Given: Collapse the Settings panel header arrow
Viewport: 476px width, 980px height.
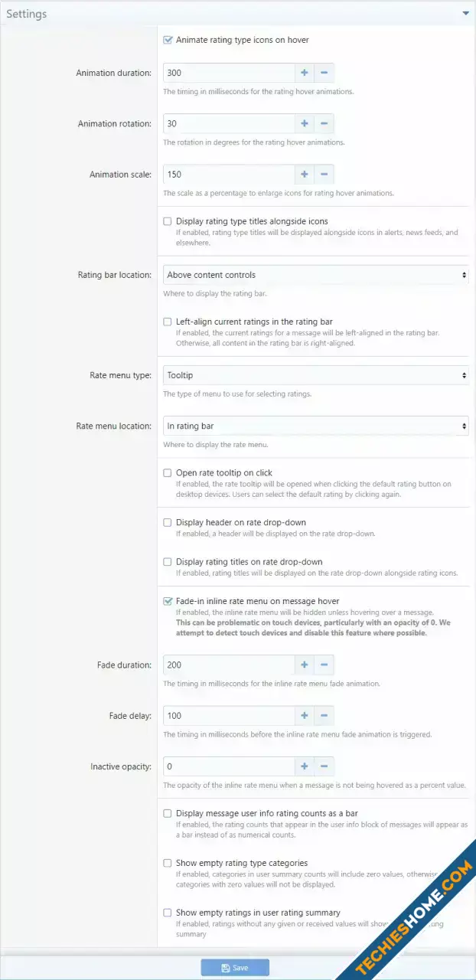Looking at the screenshot, I should tap(465, 13).
